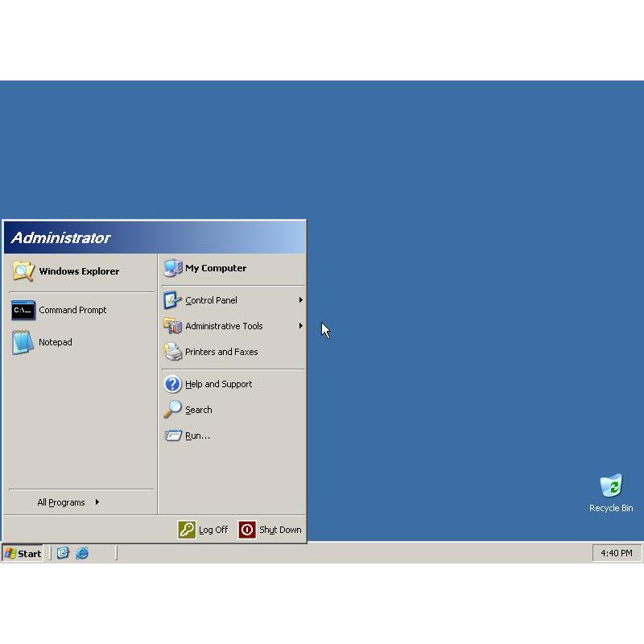644x644 pixels.
Task: Click the 4:40 PM taskbar clock
Action: (x=617, y=553)
